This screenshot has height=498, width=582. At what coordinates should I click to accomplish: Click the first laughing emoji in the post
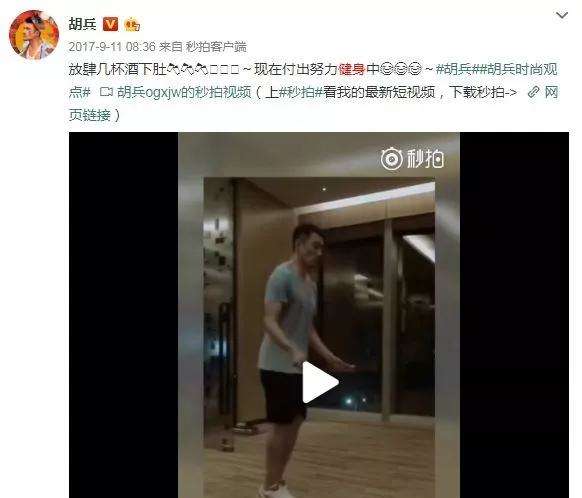(387, 69)
